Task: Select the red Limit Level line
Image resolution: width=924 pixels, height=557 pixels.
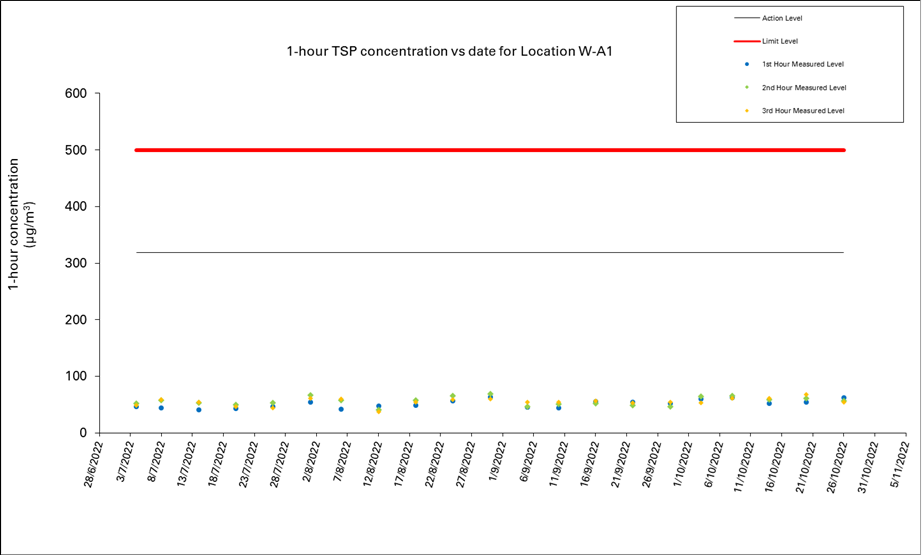Action: (490, 150)
